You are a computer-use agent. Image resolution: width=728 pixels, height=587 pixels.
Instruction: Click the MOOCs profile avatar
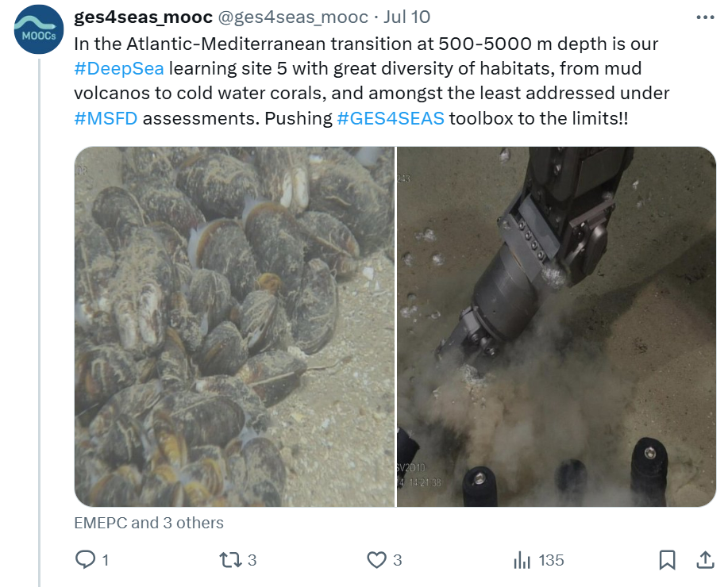pos(39,29)
